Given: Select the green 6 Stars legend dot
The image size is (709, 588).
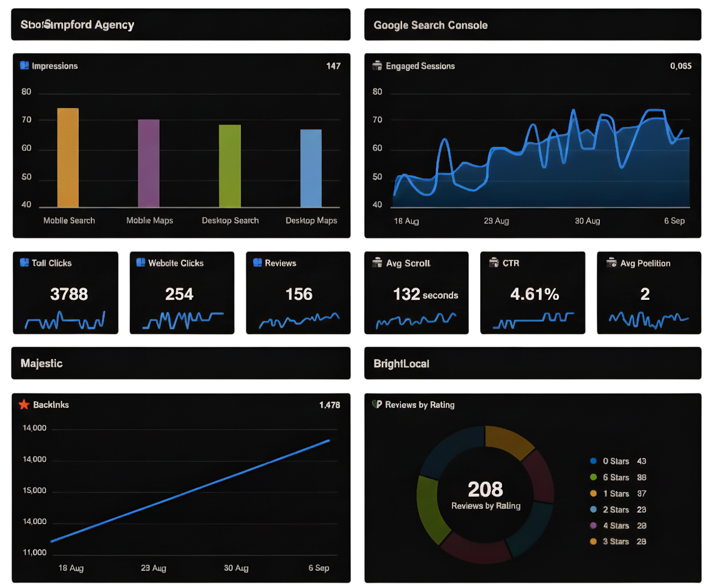Looking at the screenshot, I should coord(593,477).
